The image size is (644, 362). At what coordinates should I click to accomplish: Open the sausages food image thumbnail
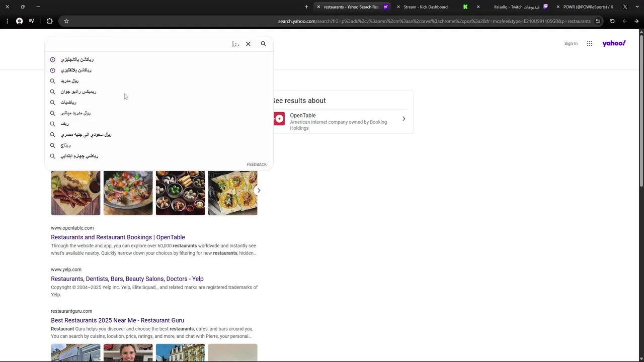pos(75,193)
